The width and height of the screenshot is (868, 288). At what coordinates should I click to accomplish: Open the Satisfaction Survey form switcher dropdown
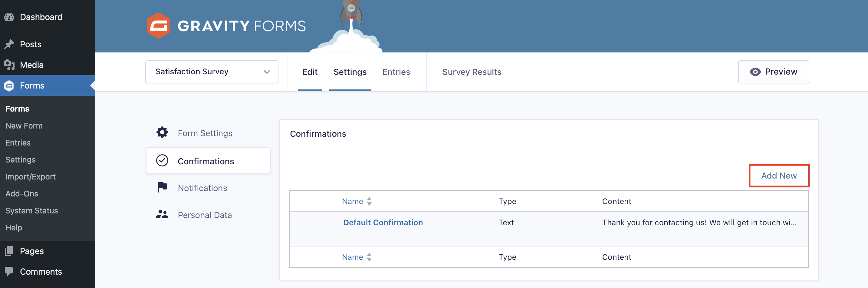pyautogui.click(x=212, y=72)
